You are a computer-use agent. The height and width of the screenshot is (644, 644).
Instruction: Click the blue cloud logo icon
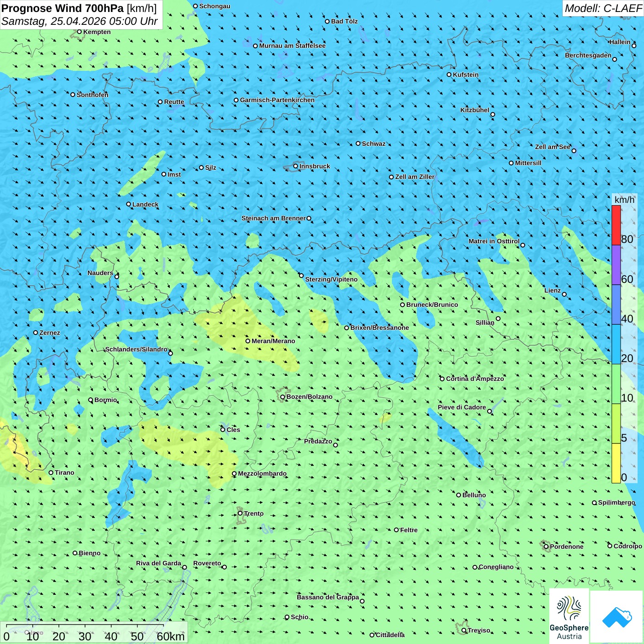pos(617,617)
